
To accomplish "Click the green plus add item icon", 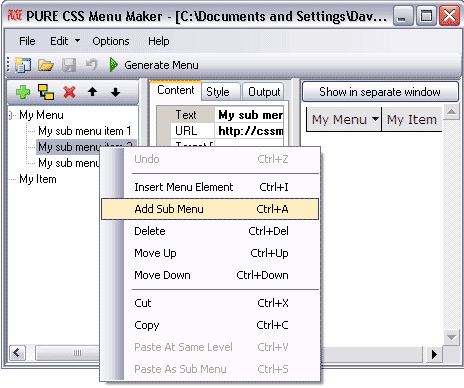I will (23, 92).
